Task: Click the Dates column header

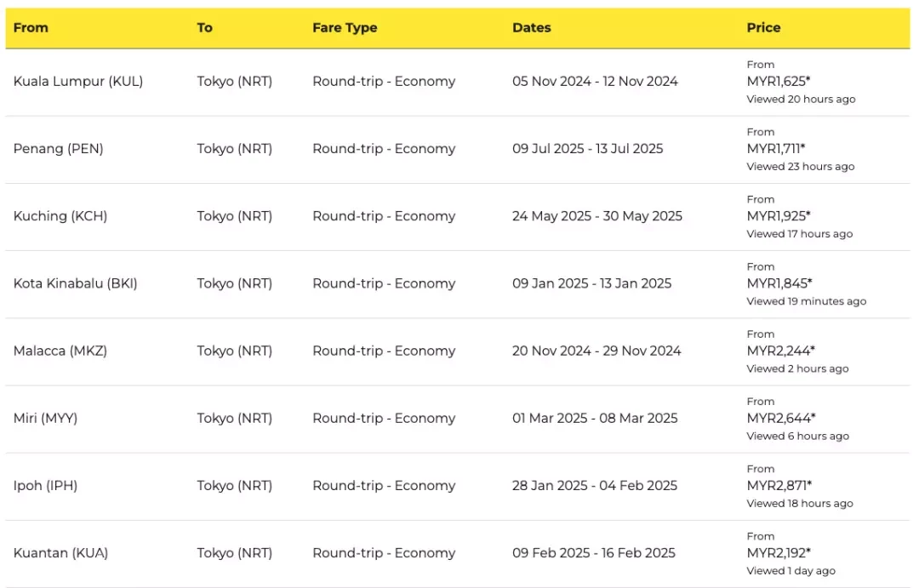Action: 531,27
